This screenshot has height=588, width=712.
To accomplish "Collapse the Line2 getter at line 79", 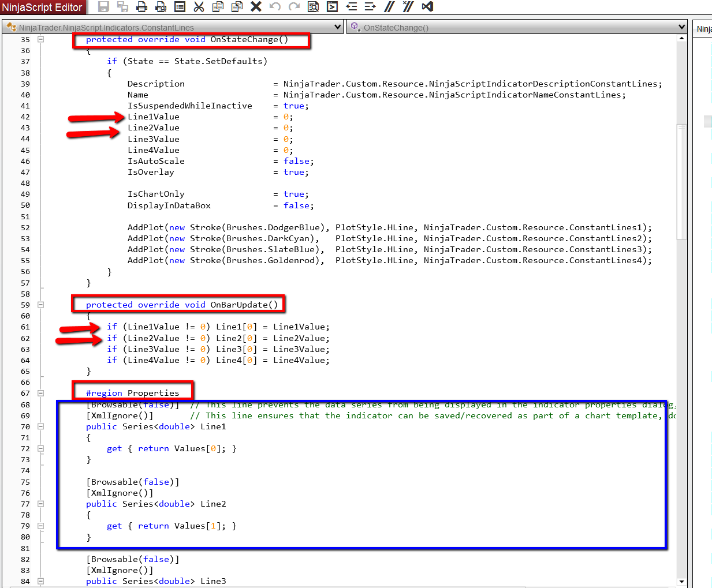I will pyautogui.click(x=41, y=526).
